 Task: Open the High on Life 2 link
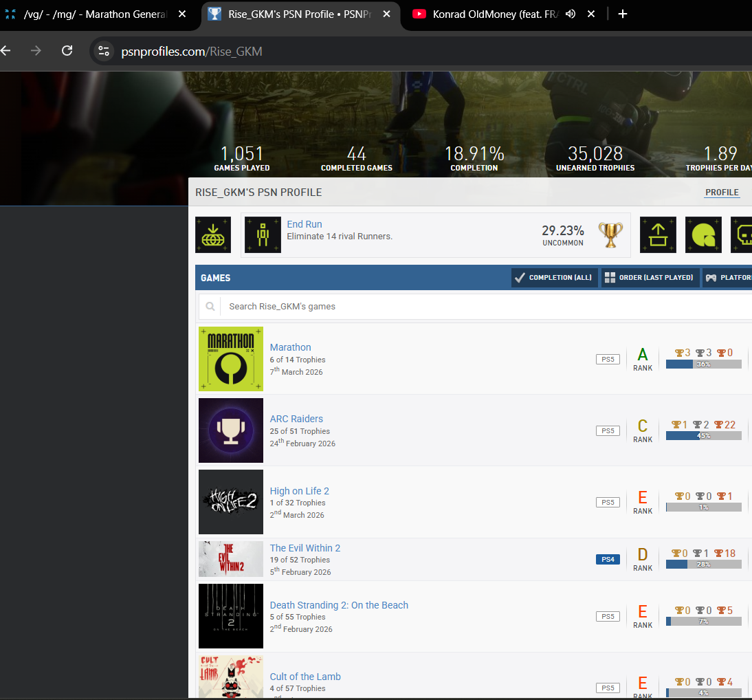(299, 491)
